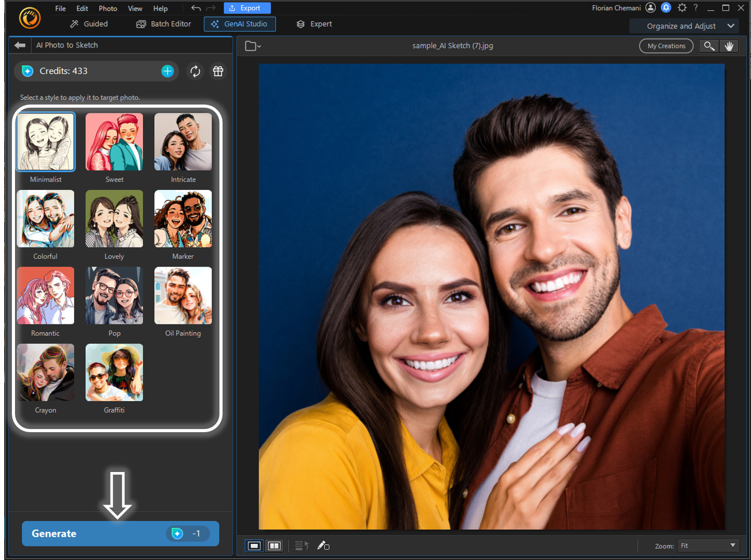The width and height of the screenshot is (751, 560).
Task: Open My Creations
Action: click(666, 46)
